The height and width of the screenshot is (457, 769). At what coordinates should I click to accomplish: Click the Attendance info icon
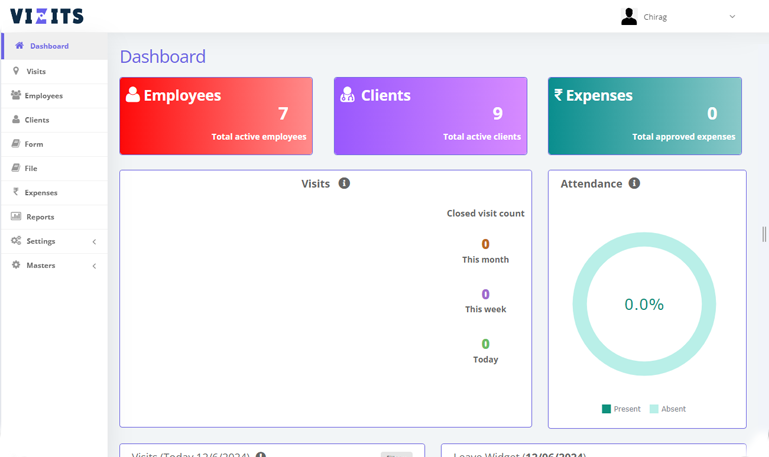click(x=634, y=184)
